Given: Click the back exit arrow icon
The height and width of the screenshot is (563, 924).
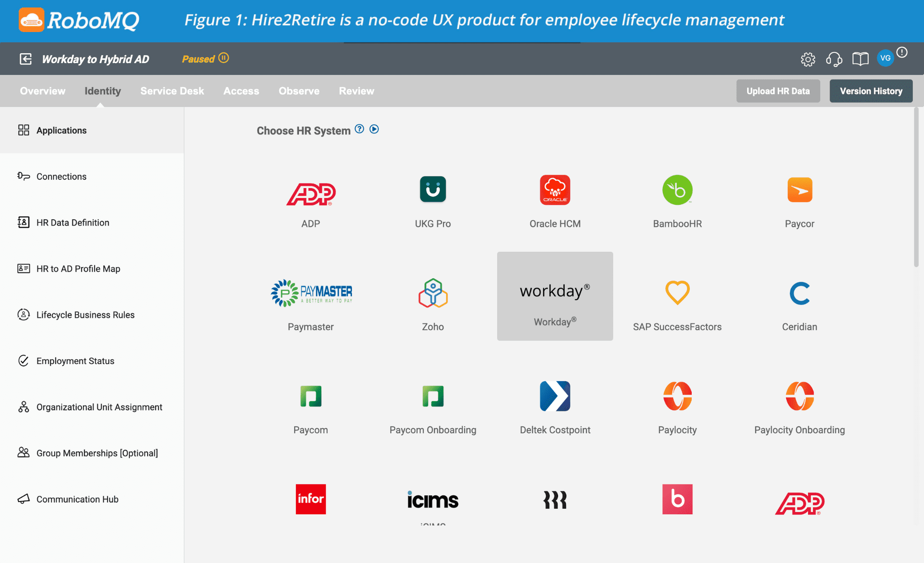Looking at the screenshot, I should [26, 59].
